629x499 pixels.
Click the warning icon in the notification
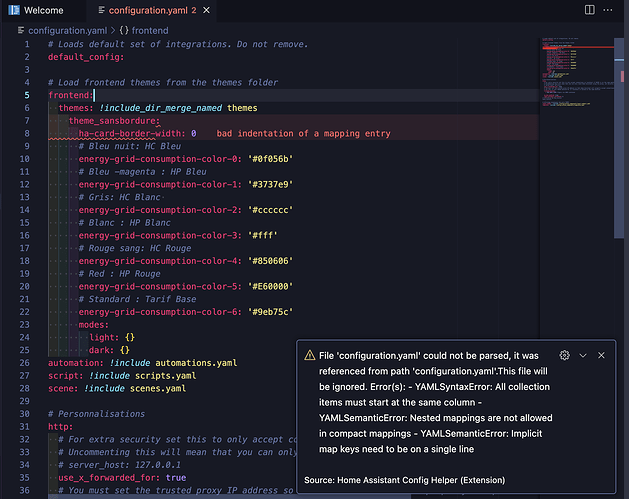click(x=310, y=355)
